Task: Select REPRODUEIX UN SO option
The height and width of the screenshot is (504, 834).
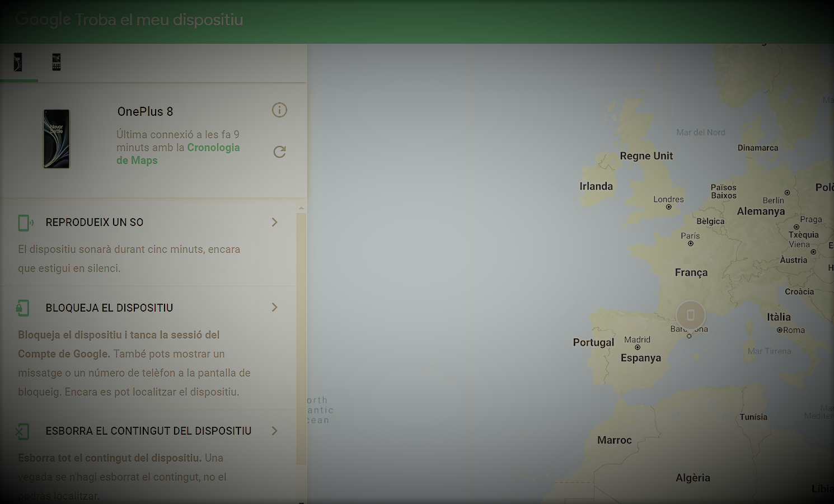Action: 95,222
